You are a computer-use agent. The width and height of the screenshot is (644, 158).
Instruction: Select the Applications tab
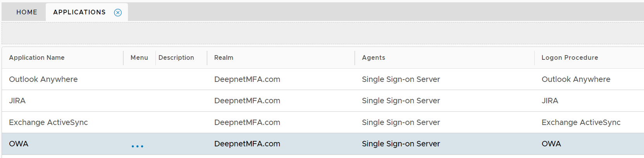[x=79, y=12]
